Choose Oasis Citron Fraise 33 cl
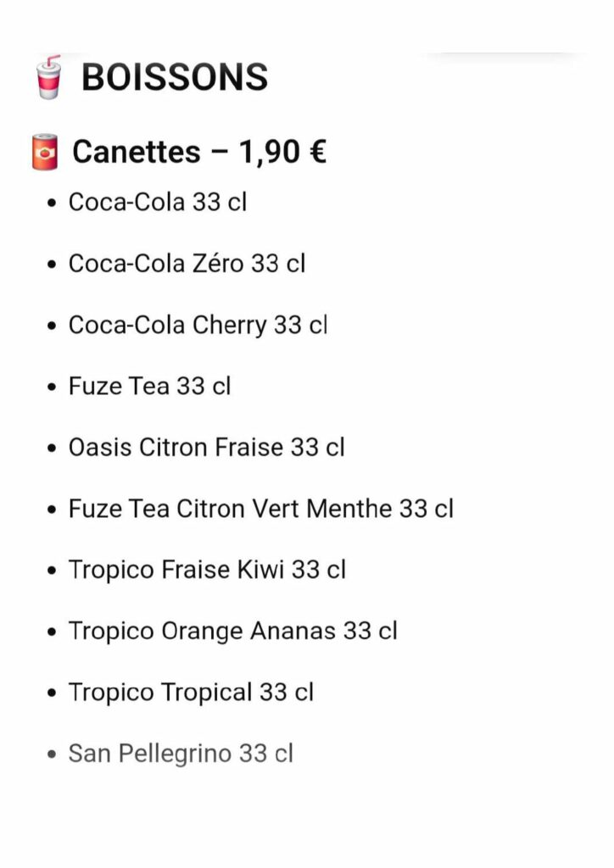This screenshot has width=614, height=868. (207, 448)
